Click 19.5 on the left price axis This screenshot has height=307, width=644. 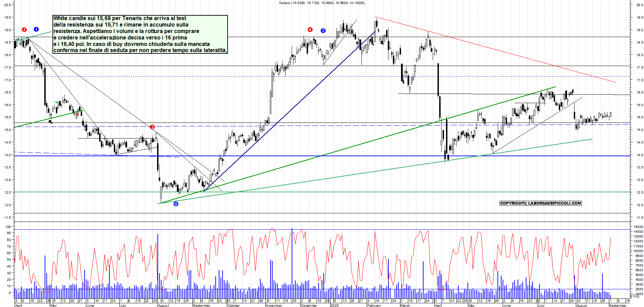pyautogui.click(x=7, y=17)
